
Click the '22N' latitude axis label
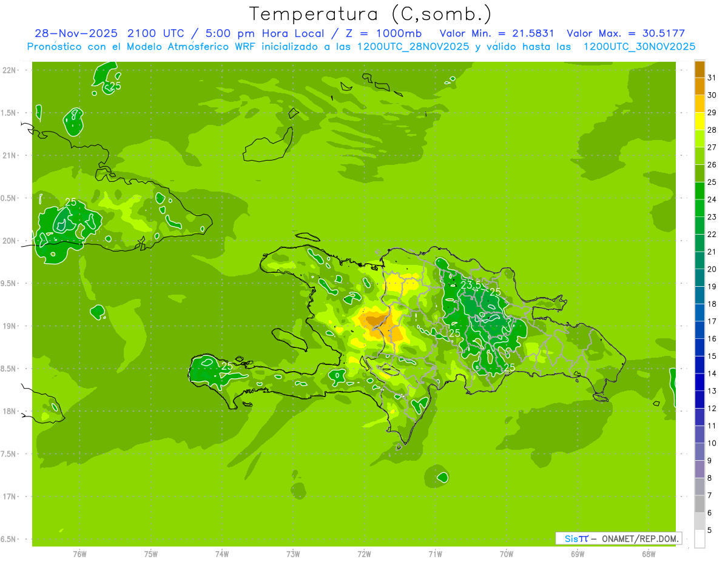click(9, 70)
